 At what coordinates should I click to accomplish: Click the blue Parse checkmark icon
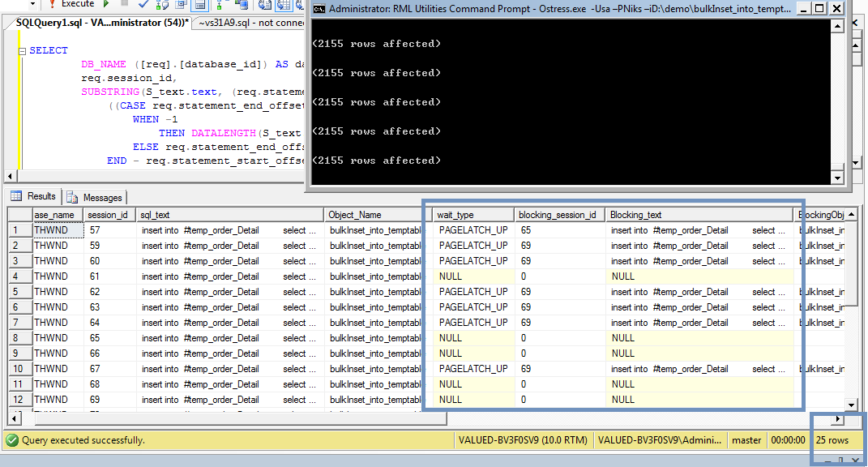click(x=143, y=4)
